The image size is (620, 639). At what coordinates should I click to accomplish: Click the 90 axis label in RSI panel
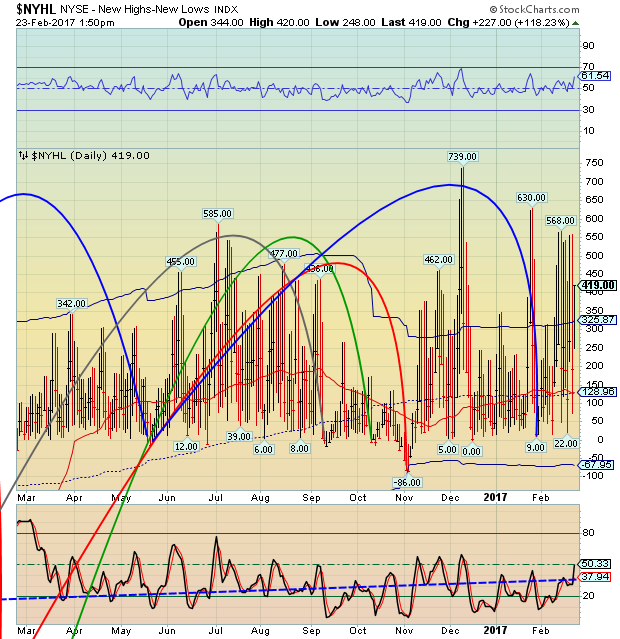589,46
